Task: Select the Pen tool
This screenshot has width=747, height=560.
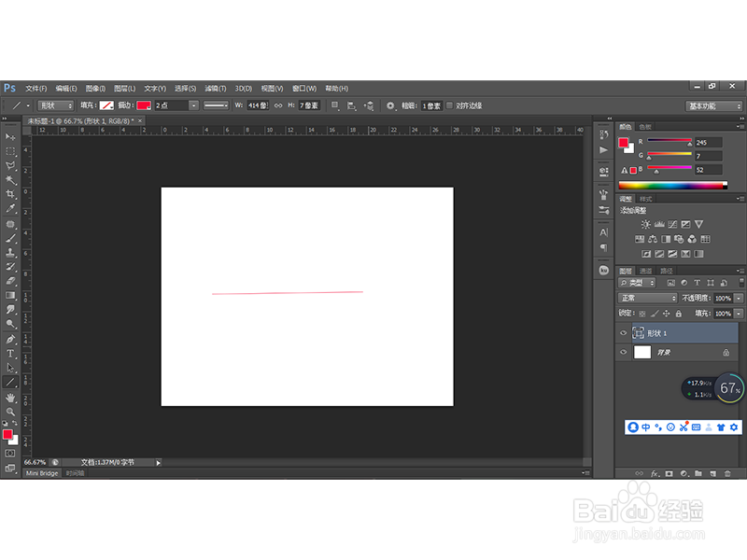Action: click(10, 340)
